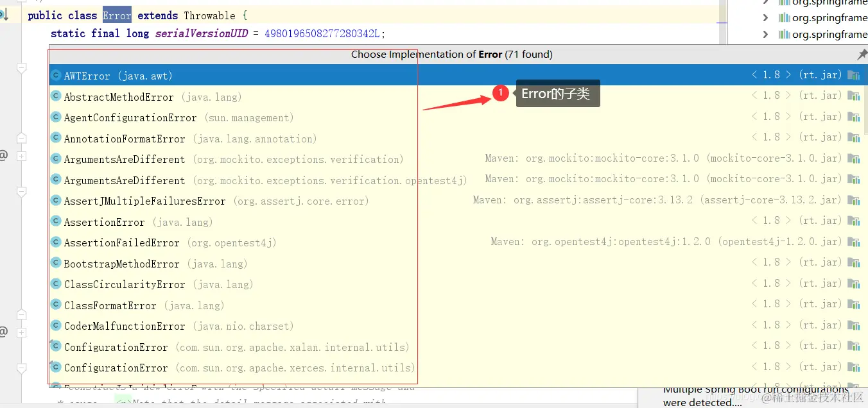Choose ClassCircularityError (java.lang) entry
Screen dimensions: 868x408
click(x=455, y=284)
